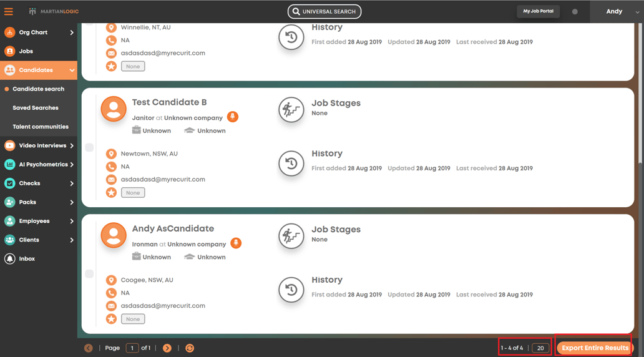This screenshot has height=357, width=644.
Task: Open My Job Portal
Action: click(538, 11)
